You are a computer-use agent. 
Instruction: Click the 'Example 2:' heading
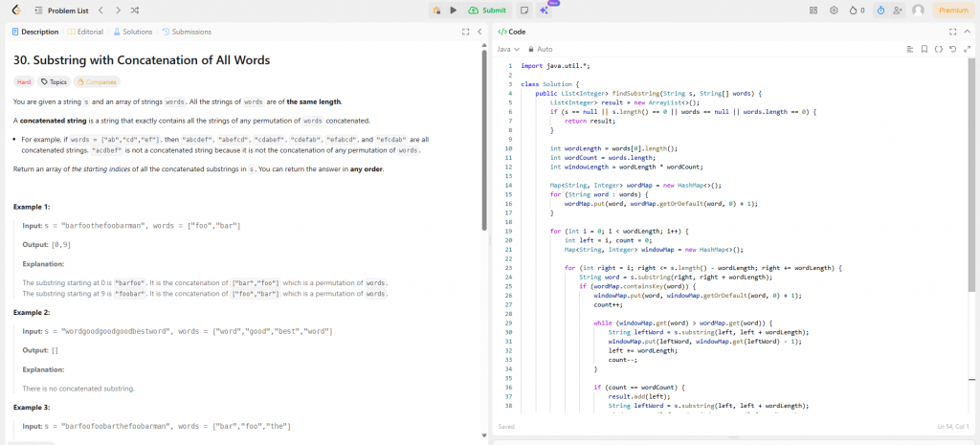tap(32, 312)
